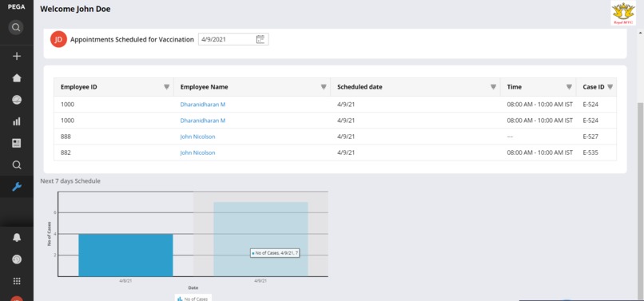Viewport: 644px width, 301px height.
Task: Open the news/documents icon in sidebar
Action: (x=17, y=143)
